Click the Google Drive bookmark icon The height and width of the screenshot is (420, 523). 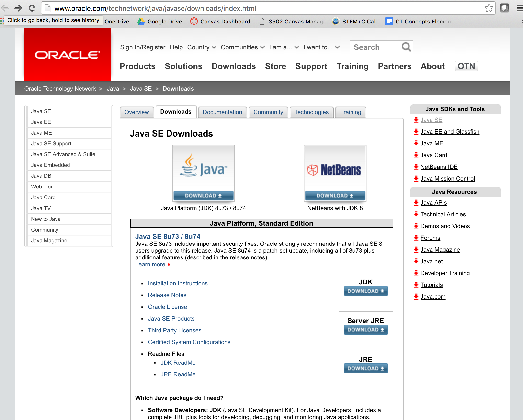[x=141, y=22]
